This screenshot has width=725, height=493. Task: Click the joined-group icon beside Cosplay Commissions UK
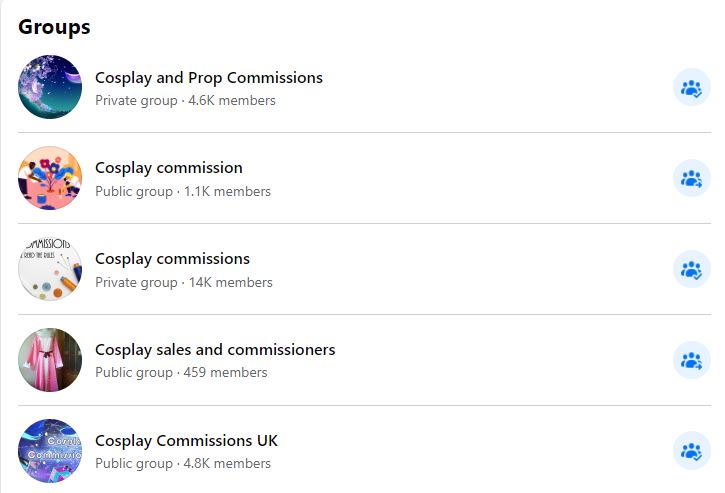(691, 452)
